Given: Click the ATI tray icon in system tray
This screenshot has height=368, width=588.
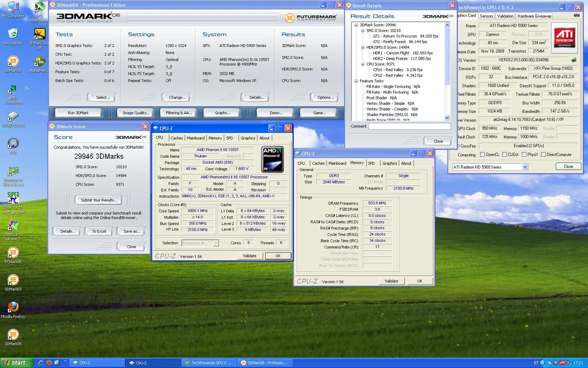Looking at the screenshot, I should [562, 363].
